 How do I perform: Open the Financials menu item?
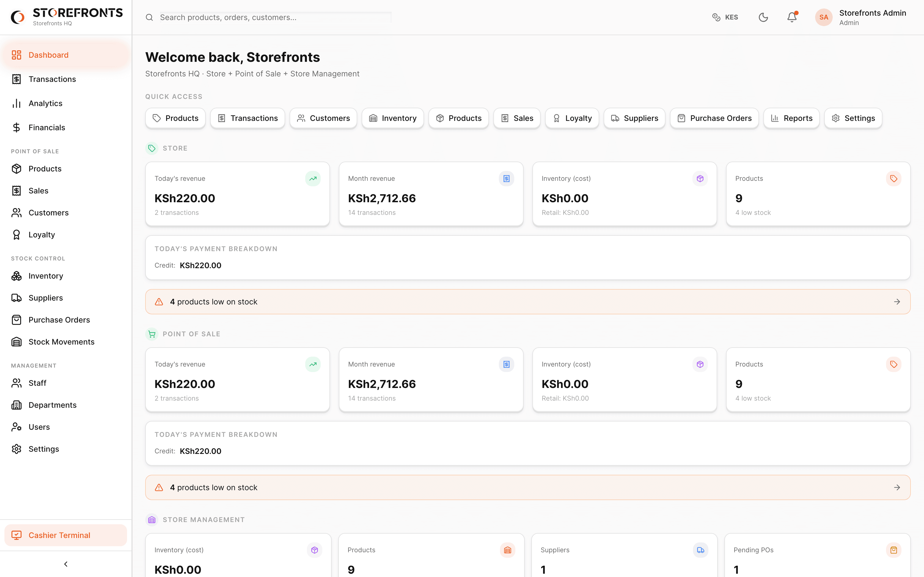pyautogui.click(x=46, y=127)
